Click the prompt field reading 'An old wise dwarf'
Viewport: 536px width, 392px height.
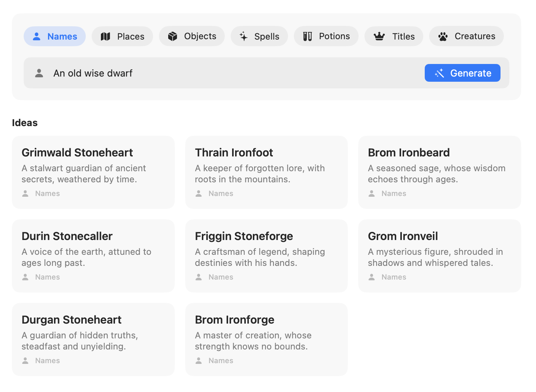click(267, 73)
